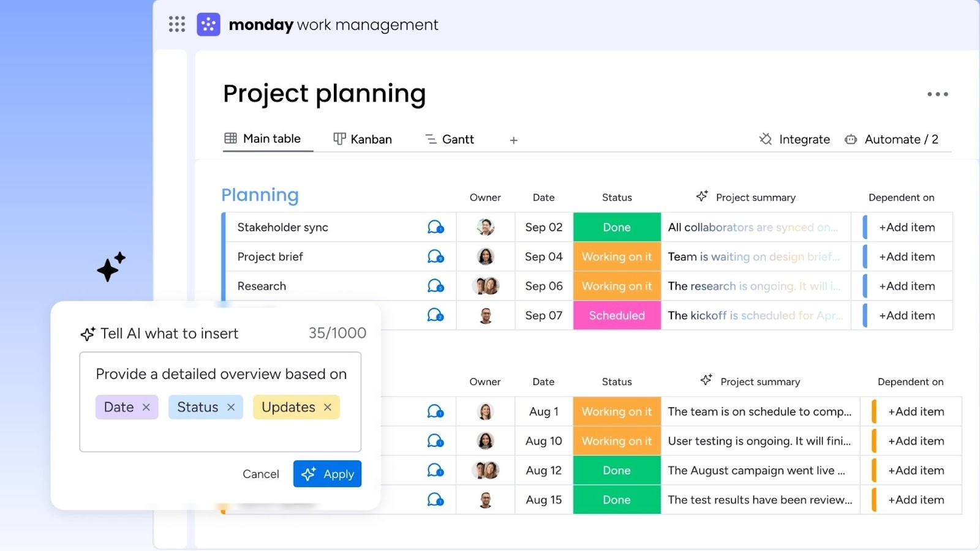Open the Done status picker for Stakeholder sync
The height and width of the screenshot is (551, 980).
(616, 227)
